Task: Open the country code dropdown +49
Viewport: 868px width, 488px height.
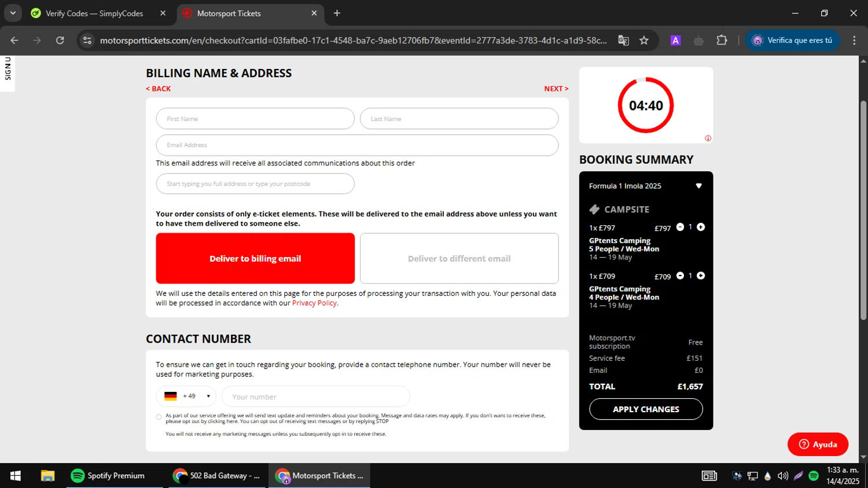Action: (186, 397)
